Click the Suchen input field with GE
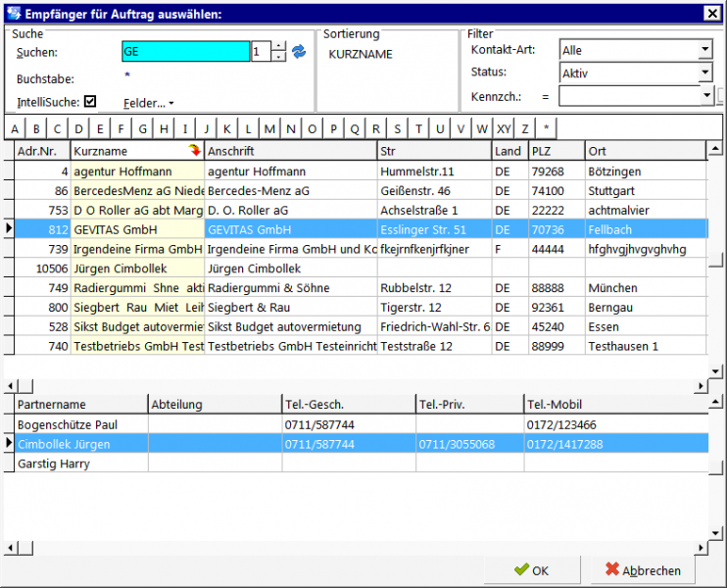 pyautogui.click(x=185, y=52)
